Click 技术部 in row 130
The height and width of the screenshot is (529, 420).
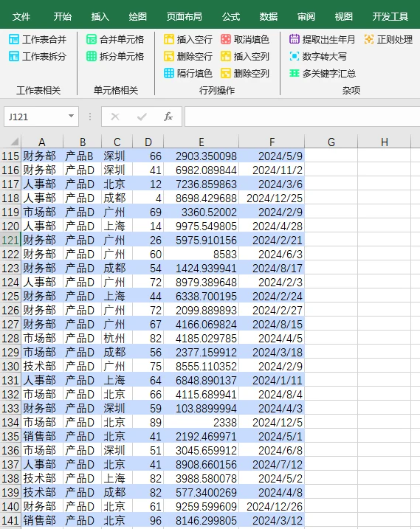click(42, 366)
